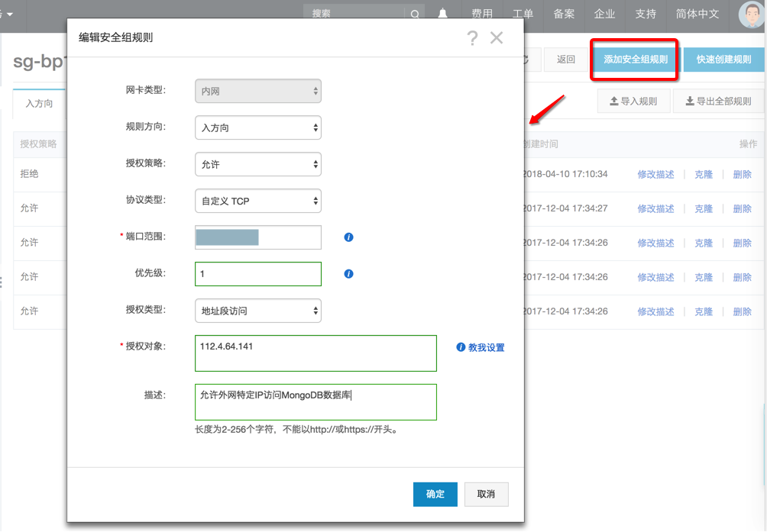Open the 教我设置 help link
The image size is (767, 532).
pyautogui.click(x=486, y=347)
